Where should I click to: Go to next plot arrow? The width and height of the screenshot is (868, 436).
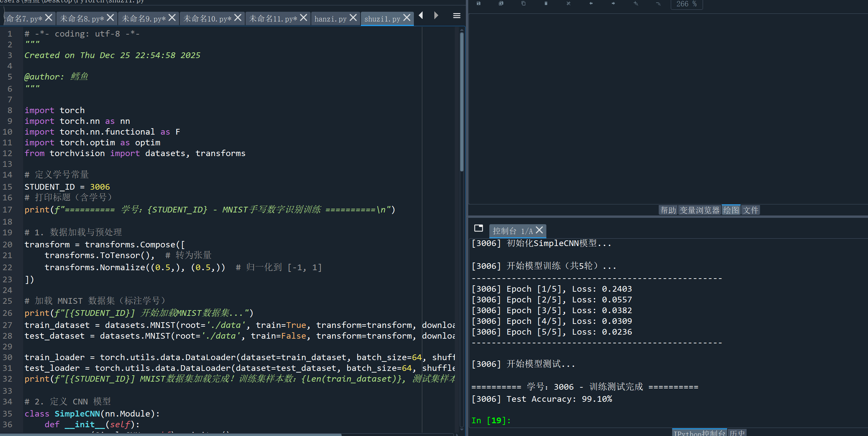(x=613, y=3)
